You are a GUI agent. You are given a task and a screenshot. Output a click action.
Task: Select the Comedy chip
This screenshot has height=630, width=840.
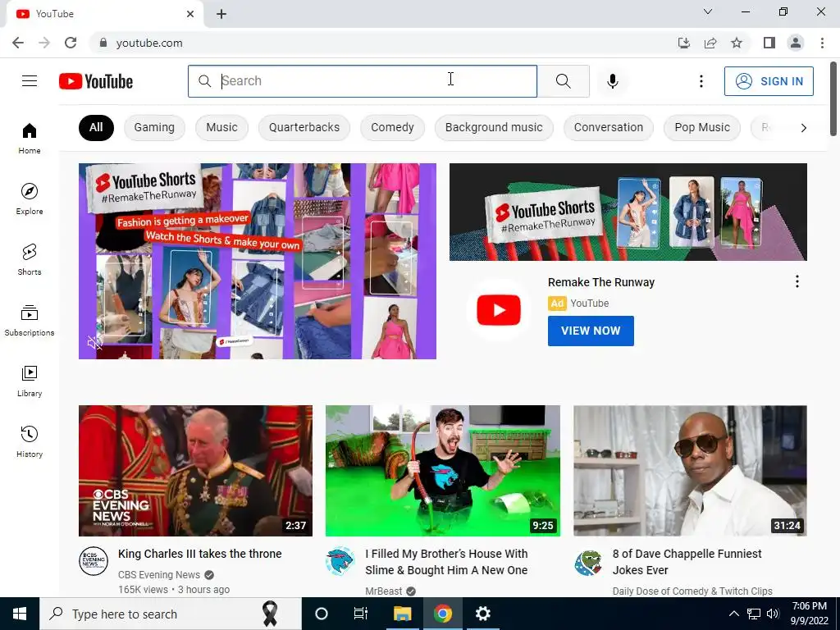tap(392, 127)
